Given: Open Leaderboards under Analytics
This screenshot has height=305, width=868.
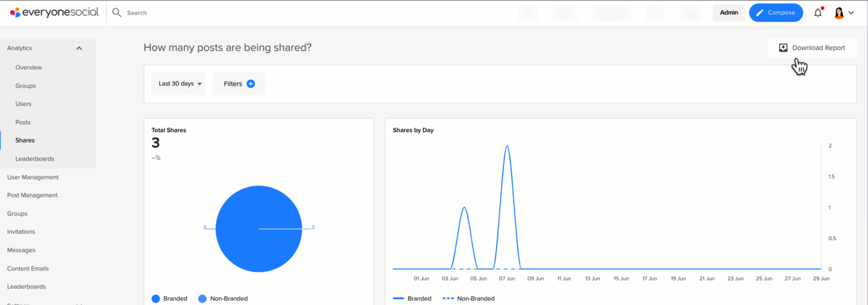Looking at the screenshot, I should [35, 159].
